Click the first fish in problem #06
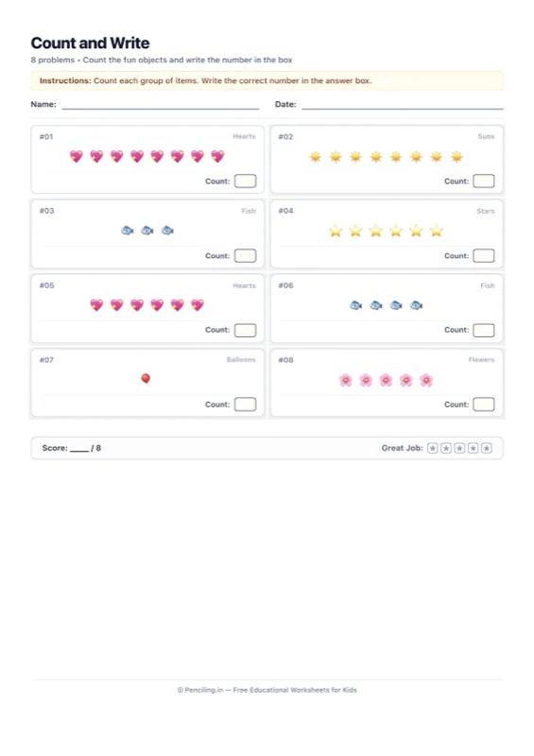Viewport: 534px width, 756px height. click(x=356, y=305)
